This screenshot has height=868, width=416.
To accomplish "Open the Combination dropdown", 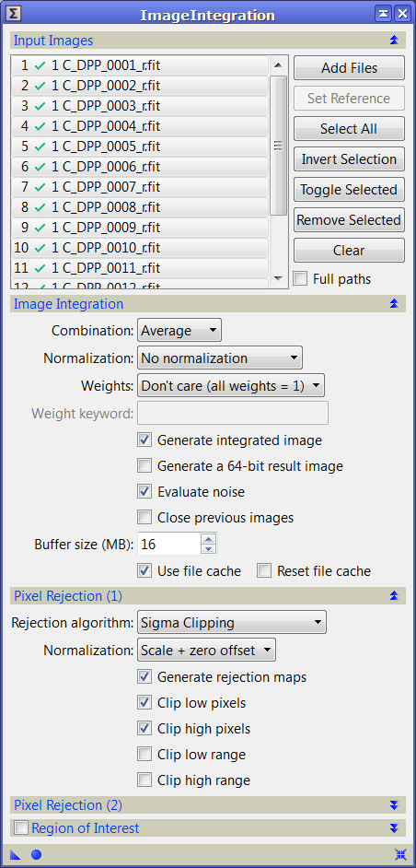I will 179,331.
